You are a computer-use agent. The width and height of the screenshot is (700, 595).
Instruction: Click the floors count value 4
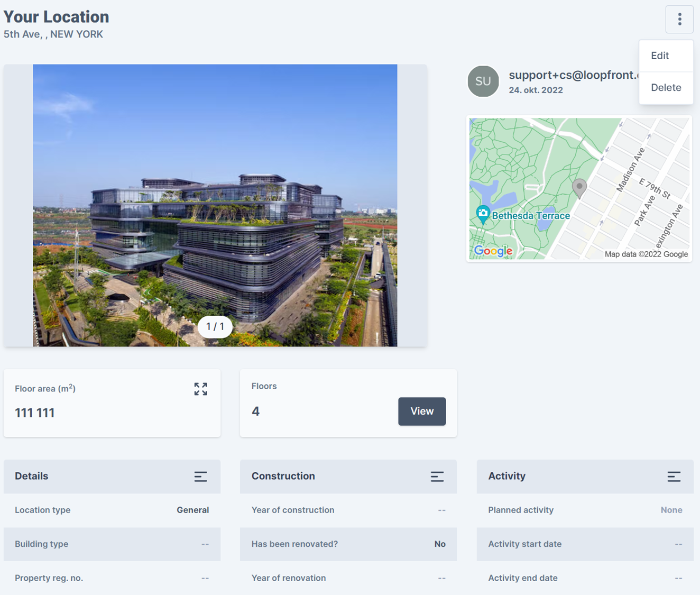tap(255, 411)
